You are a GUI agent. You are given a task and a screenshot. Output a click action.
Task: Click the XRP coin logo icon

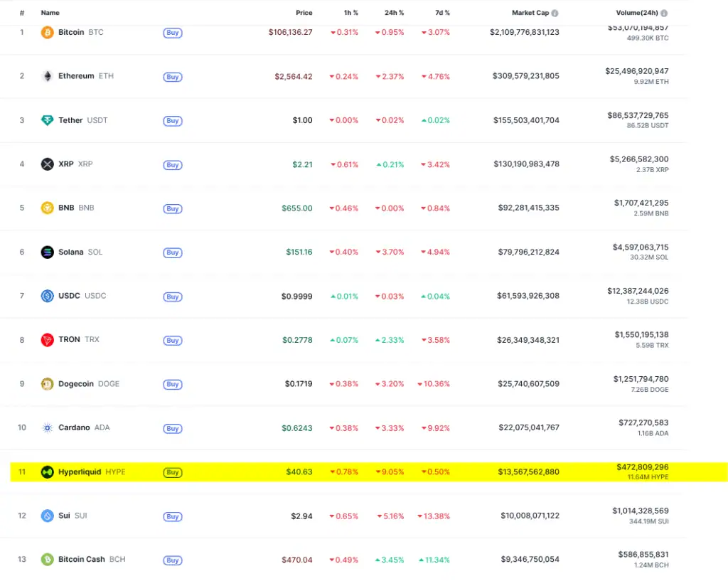coord(47,164)
